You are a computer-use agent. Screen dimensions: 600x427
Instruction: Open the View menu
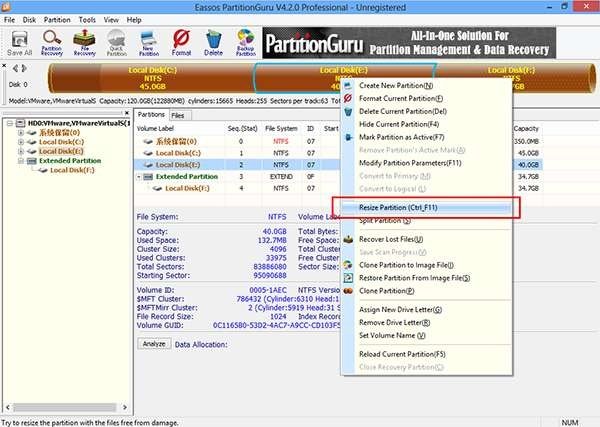tap(111, 20)
